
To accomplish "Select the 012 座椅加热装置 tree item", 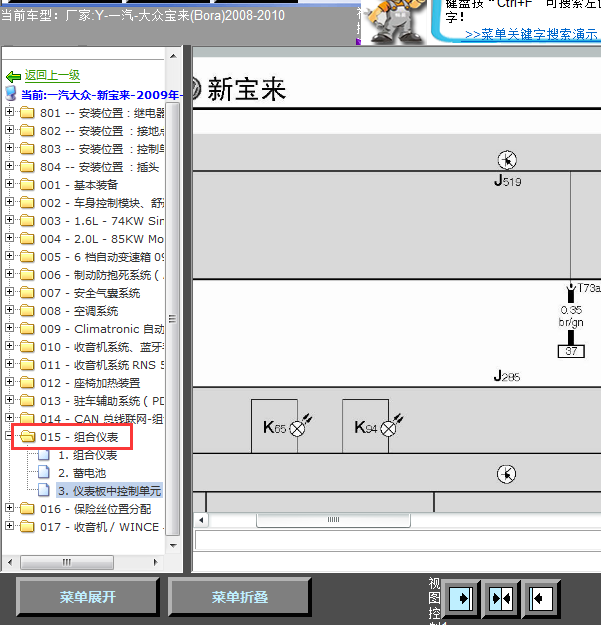I will pos(90,383).
